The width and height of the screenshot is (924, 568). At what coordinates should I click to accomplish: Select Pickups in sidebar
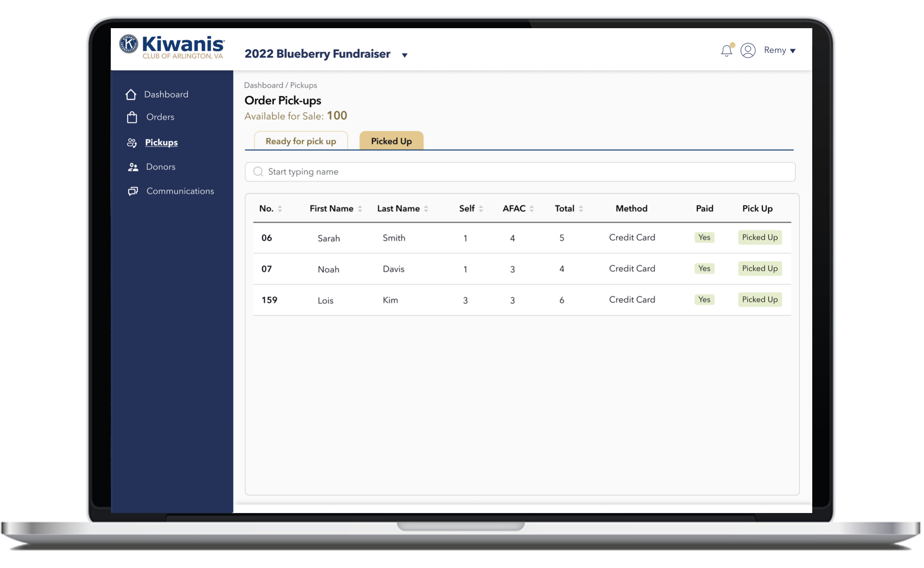tap(161, 142)
